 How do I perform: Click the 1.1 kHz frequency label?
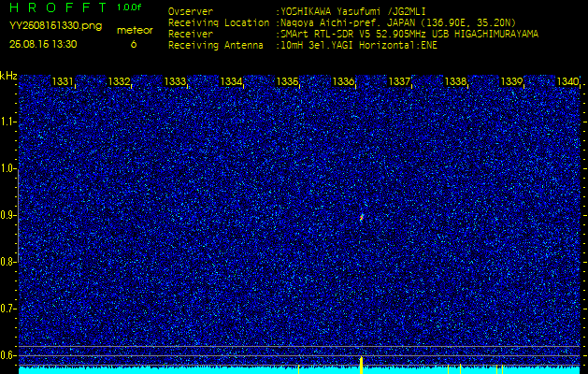click(x=7, y=122)
